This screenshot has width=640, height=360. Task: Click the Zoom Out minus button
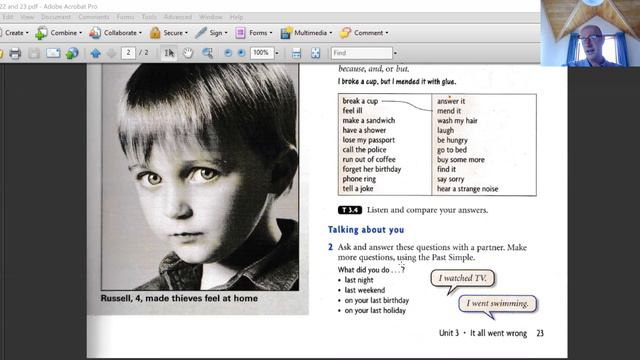pos(228,53)
